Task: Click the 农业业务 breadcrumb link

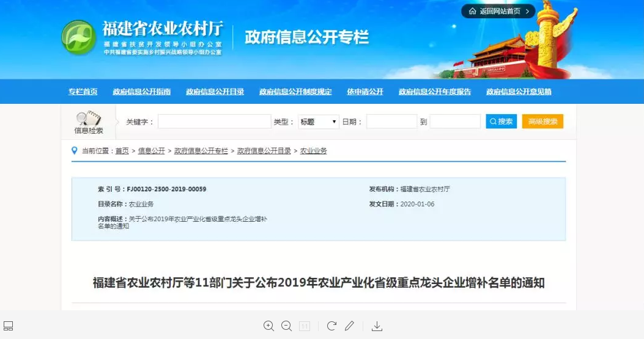Action: [x=313, y=151]
